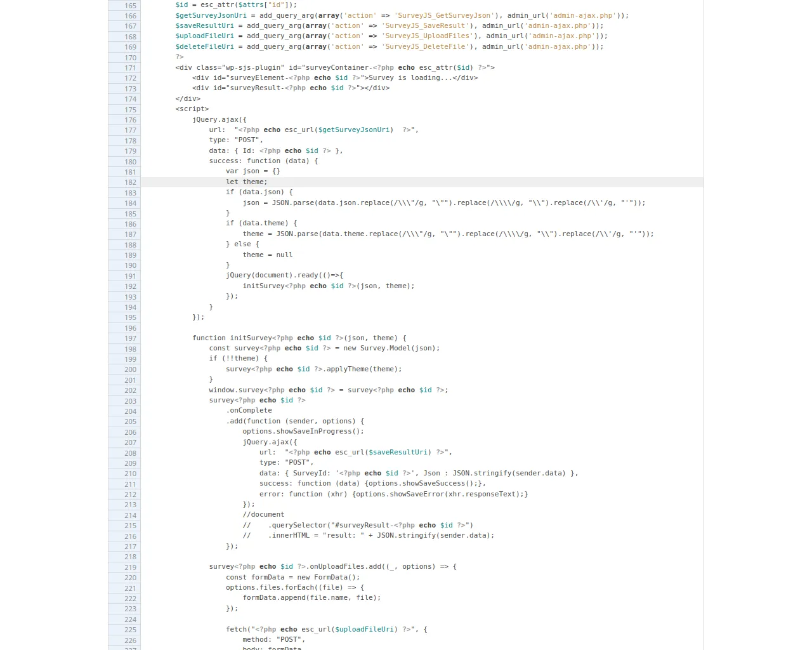812x650 pixels.
Task: Click line number 219
Action: click(130, 567)
